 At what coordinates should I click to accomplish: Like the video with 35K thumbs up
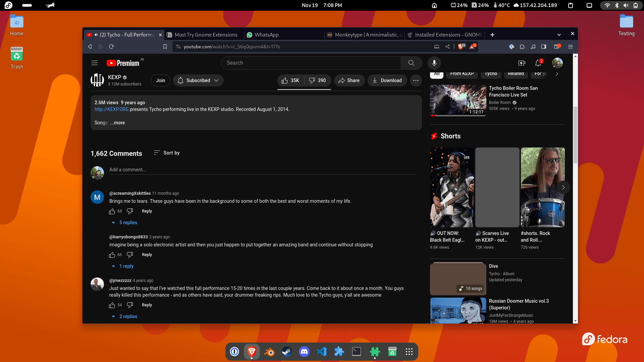(290, 80)
